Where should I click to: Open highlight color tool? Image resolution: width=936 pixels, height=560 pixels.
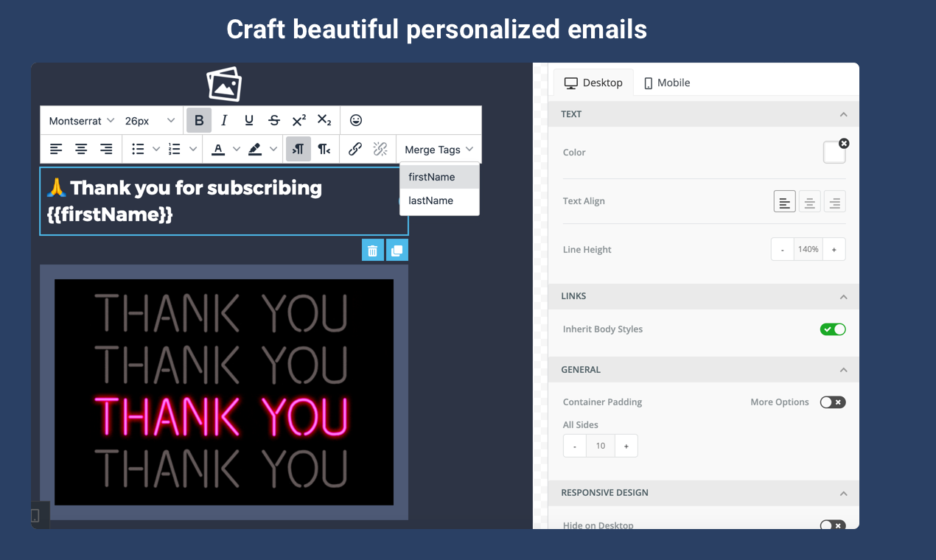[255, 149]
